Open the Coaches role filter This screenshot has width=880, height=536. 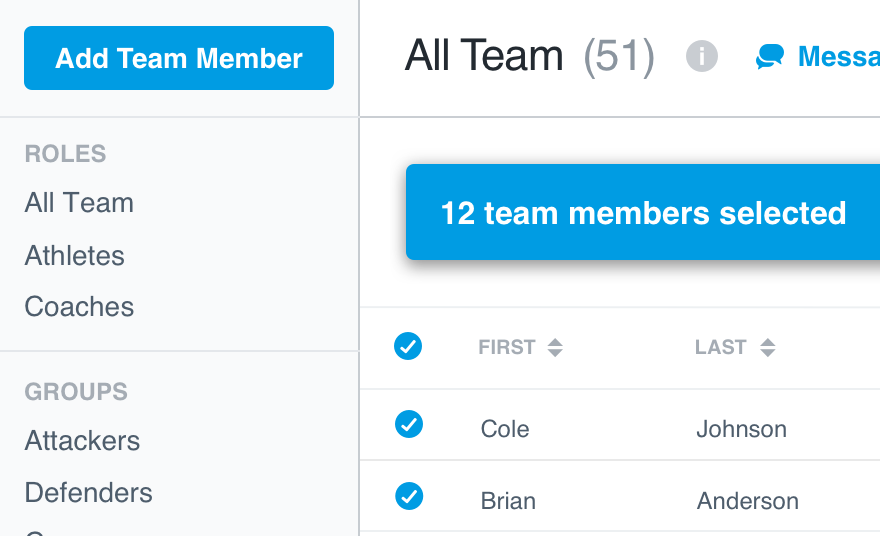79,307
